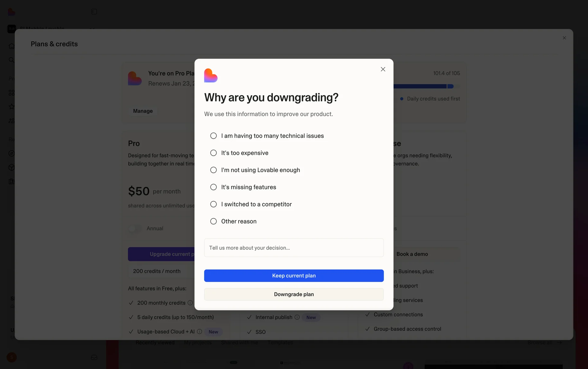Click the Downgrade plan button
Screen dimensions: 588x369
tap(294, 294)
